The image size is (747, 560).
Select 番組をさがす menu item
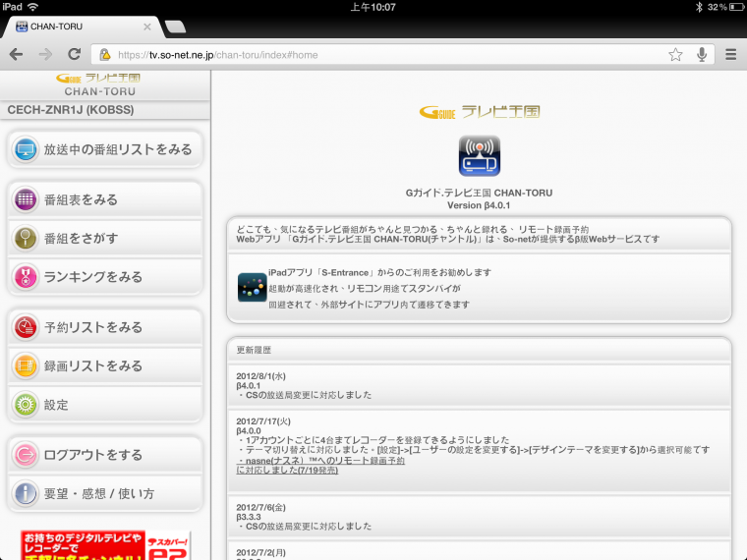pos(105,238)
